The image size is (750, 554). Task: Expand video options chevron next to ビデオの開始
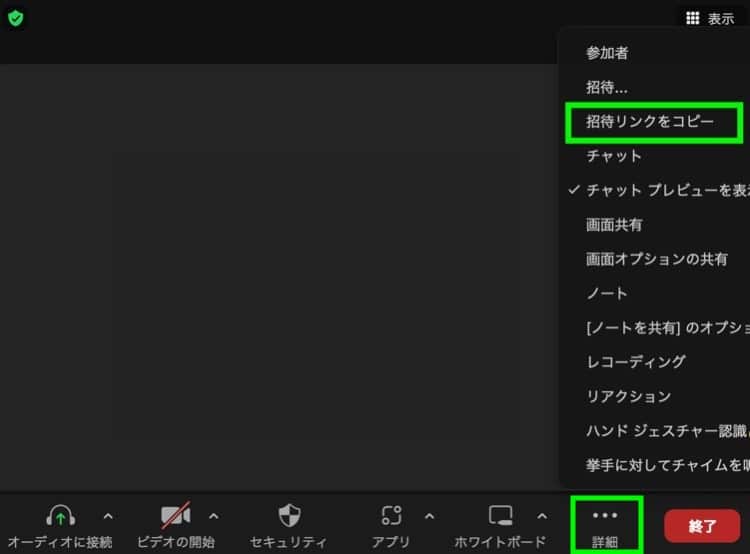tap(214, 516)
